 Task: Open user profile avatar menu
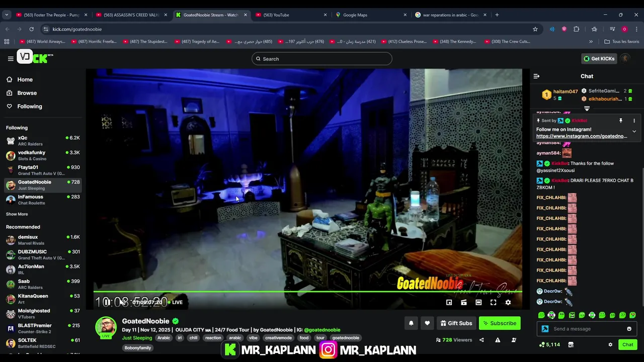click(625, 59)
